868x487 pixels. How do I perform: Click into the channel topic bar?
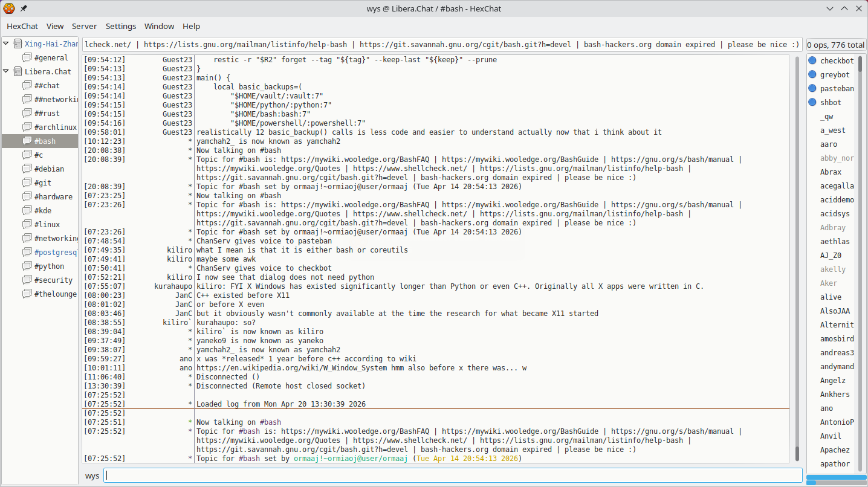(442, 44)
